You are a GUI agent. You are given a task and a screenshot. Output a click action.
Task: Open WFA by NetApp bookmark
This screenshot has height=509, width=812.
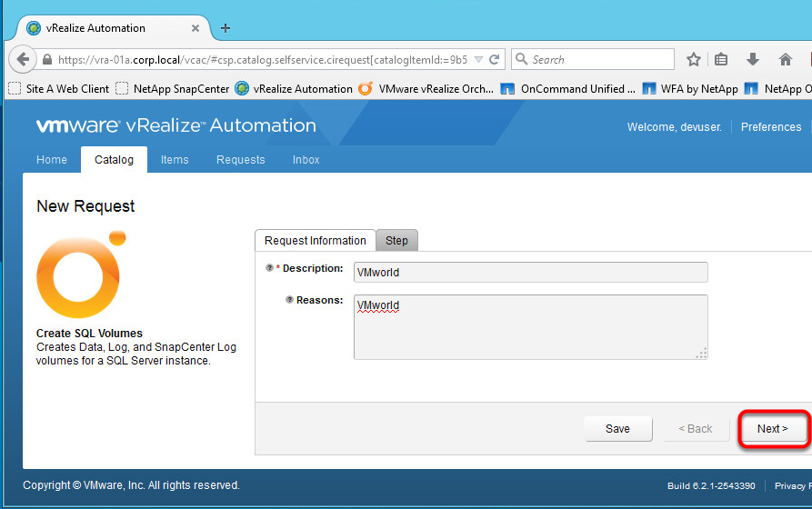pos(690,88)
